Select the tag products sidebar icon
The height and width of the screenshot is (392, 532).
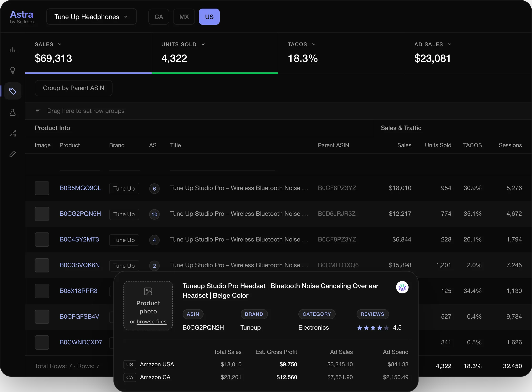(13, 91)
